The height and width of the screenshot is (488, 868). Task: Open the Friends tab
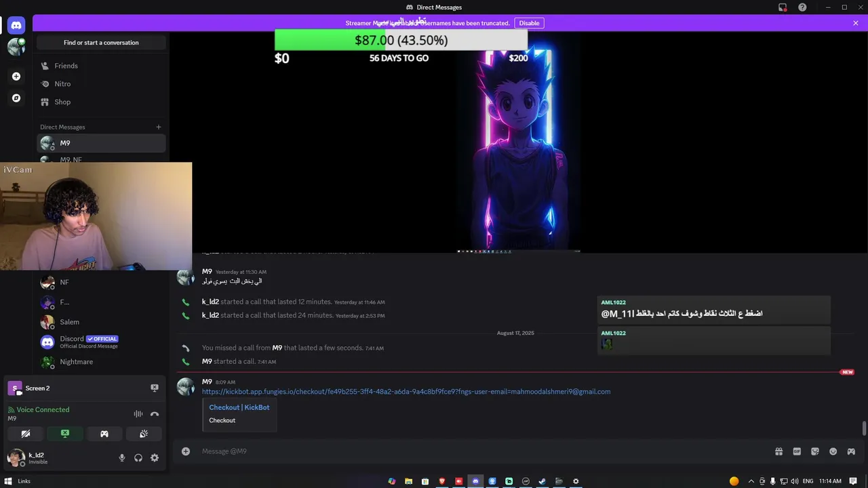click(101, 66)
